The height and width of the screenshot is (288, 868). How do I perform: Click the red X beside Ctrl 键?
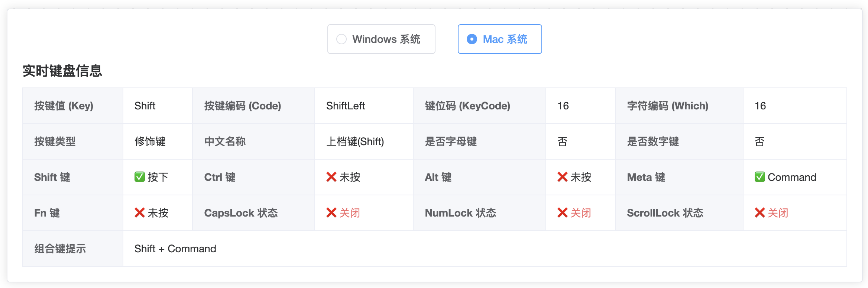[331, 177]
